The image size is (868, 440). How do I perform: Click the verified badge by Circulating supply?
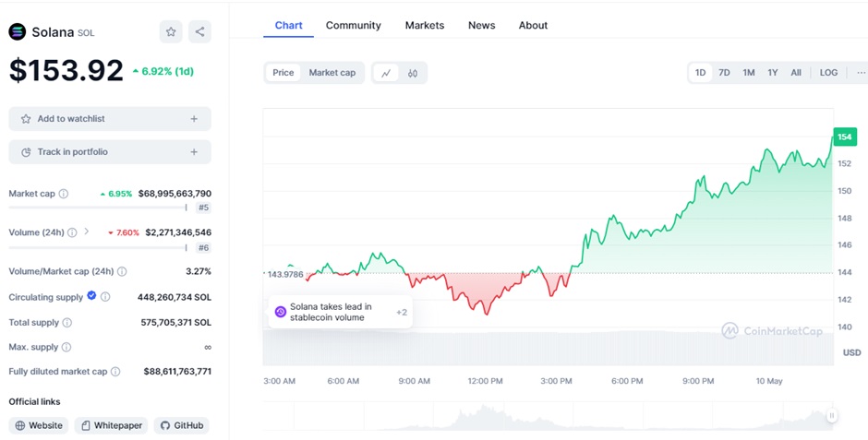[91, 296]
